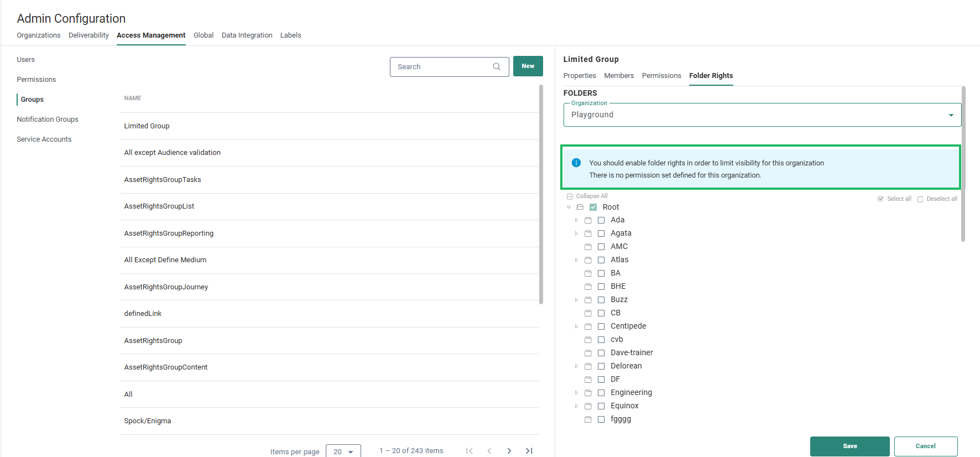Jump to last page of groups

(x=529, y=451)
